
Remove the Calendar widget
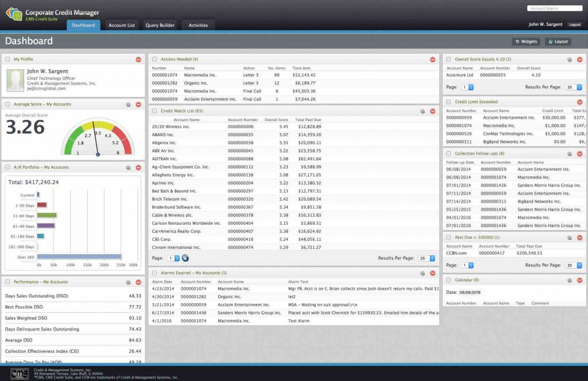point(580,280)
